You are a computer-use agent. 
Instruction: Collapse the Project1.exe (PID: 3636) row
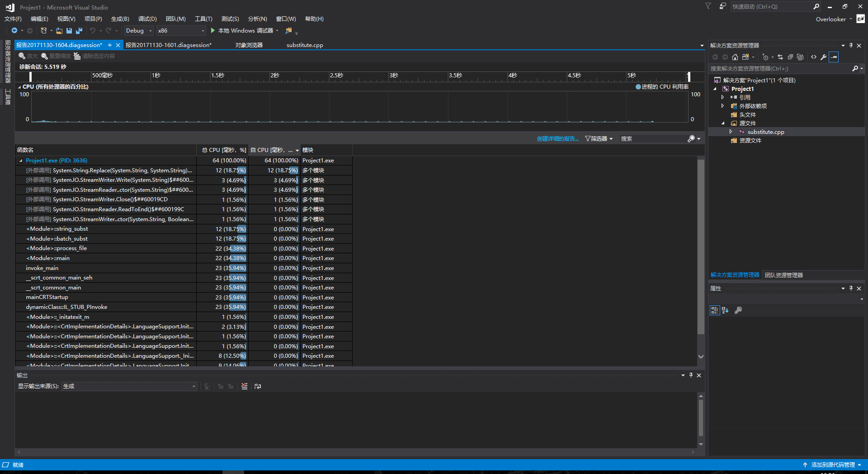(21, 161)
